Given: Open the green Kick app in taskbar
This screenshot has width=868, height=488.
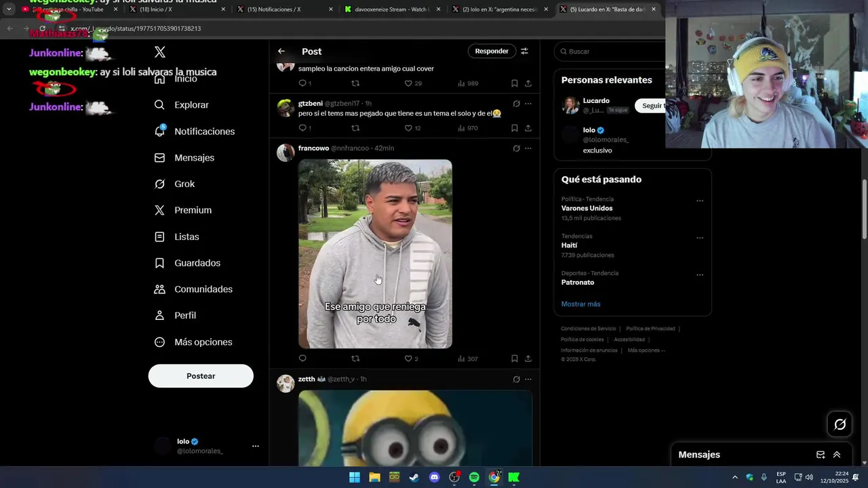Looking at the screenshot, I should pyautogui.click(x=514, y=477).
